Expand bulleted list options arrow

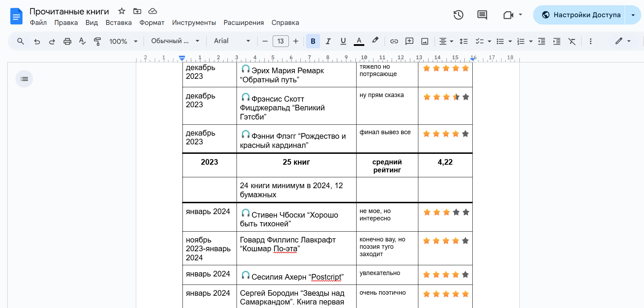point(510,41)
